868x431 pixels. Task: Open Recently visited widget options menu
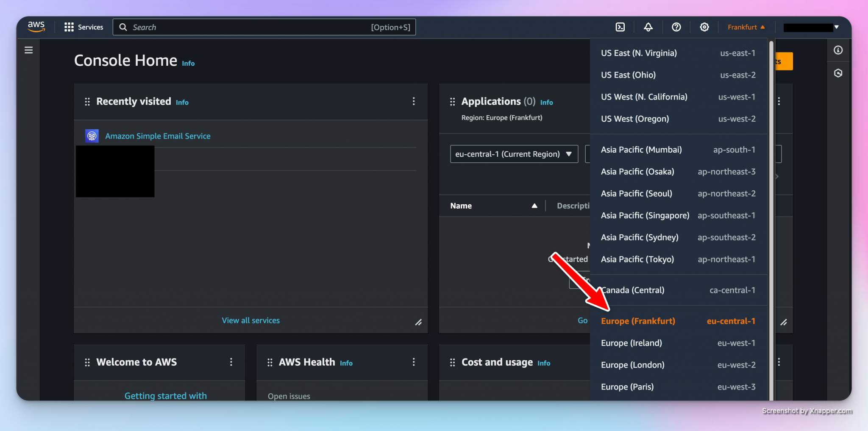tap(414, 101)
